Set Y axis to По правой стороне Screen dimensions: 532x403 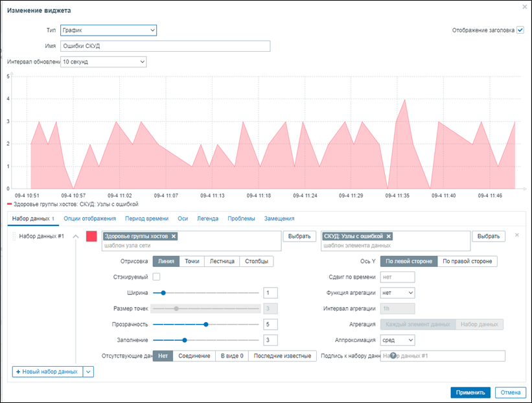click(x=467, y=262)
